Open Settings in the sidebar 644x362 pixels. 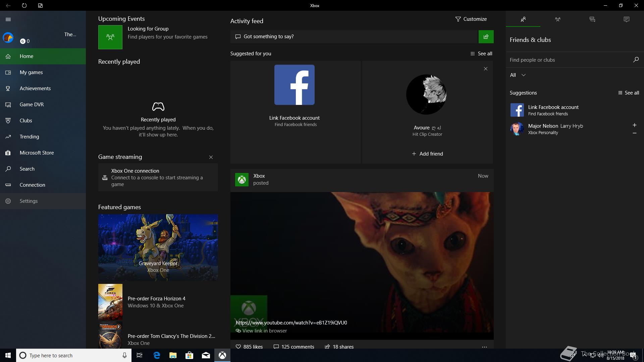click(x=43, y=201)
